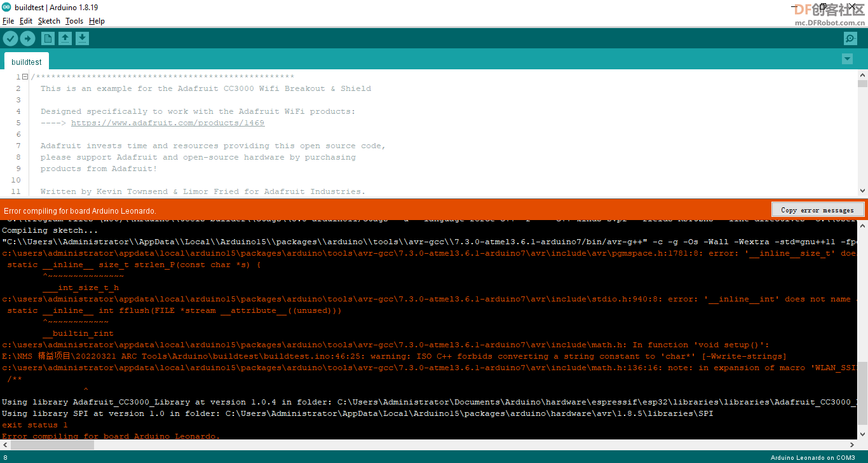Click the buildtest.ino:46:25 warning line
Screen dimensions: 868x463
394,356
